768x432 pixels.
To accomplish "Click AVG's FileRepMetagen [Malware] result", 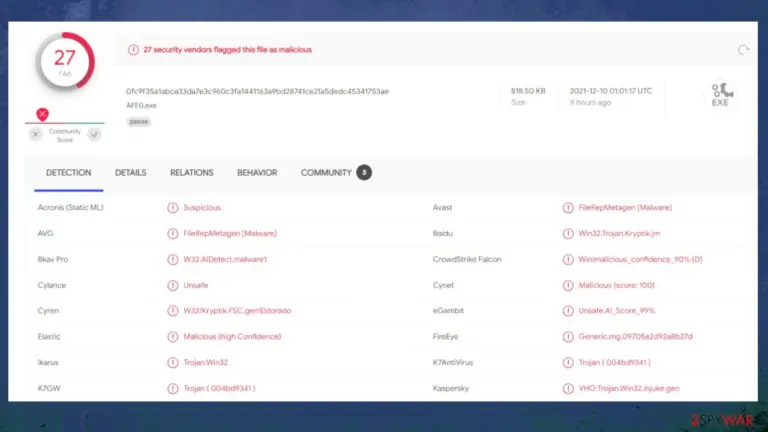I will point(230,234).
